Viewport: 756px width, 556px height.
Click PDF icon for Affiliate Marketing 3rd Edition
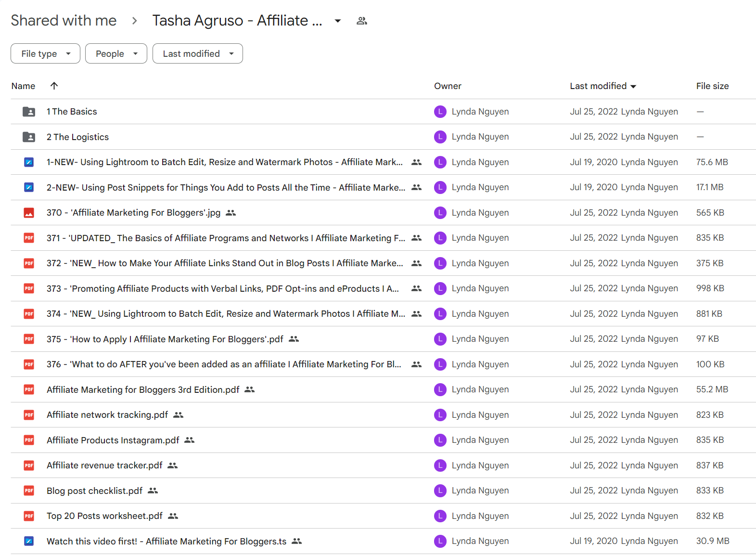29,389
